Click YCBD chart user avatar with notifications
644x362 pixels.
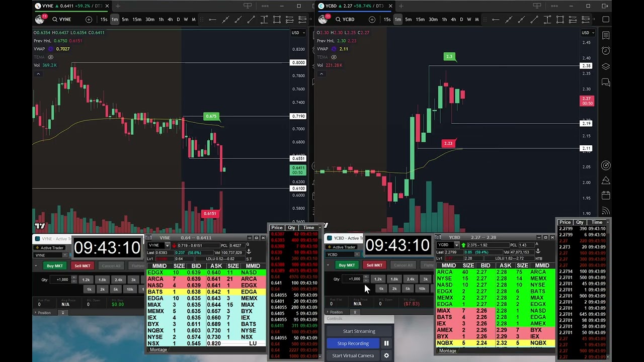click(324, 19)
